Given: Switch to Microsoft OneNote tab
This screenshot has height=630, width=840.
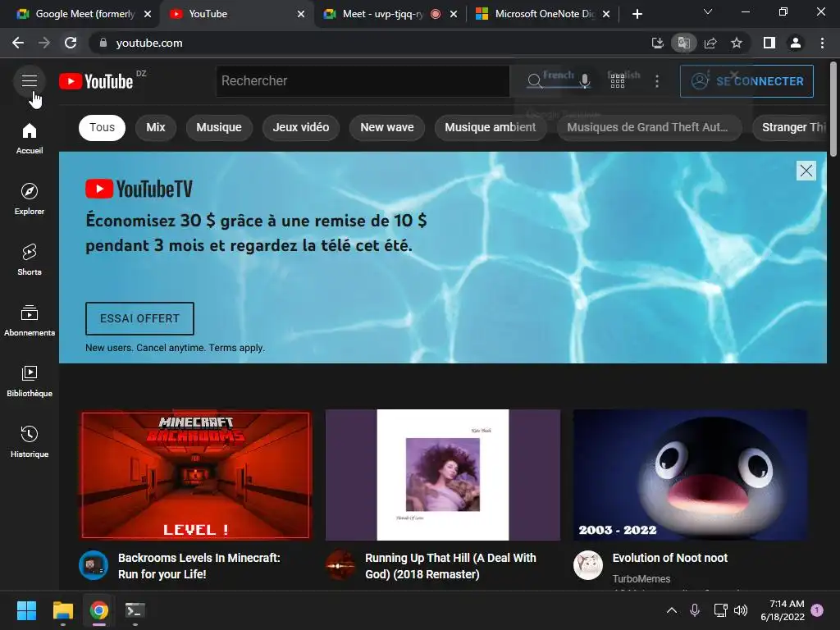Looking at the screenshot, I should [542, 14].
